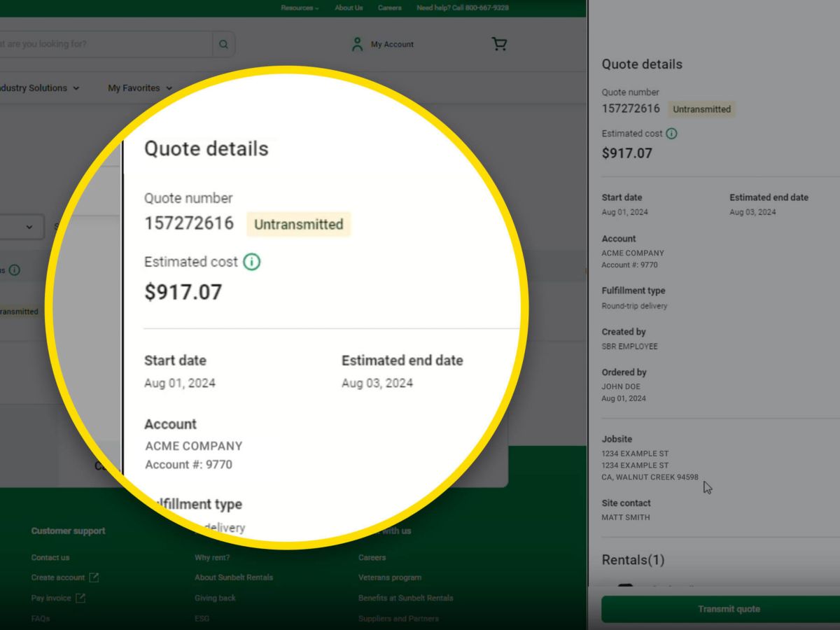Image resolution: width=840 pixels, height=630 pixels.
Task: Click the Jobsite label
Action: [617, 439]
